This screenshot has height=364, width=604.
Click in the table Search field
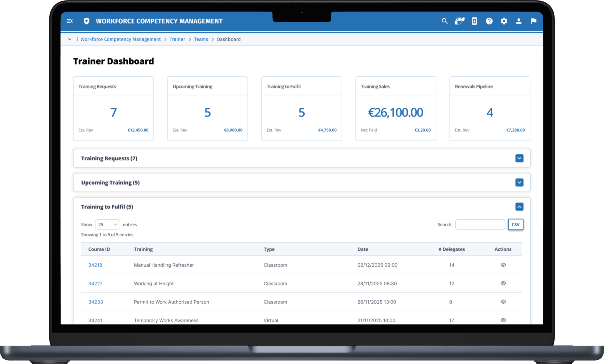[x=480, y=224]
